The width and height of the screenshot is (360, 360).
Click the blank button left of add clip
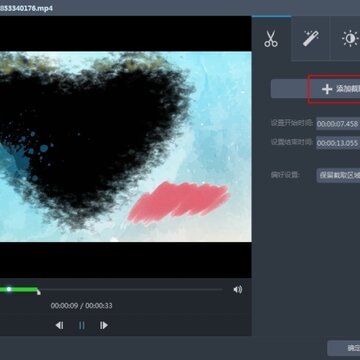(x=289, y=89)
